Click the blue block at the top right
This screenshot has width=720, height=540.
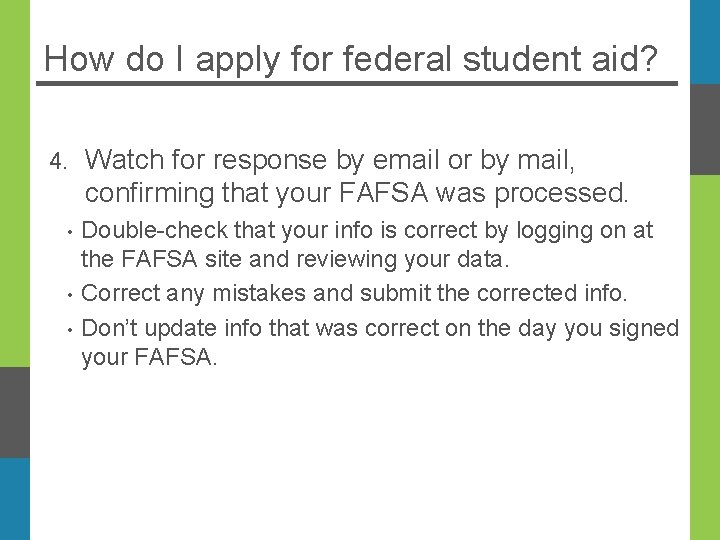(x=704, y=42)
